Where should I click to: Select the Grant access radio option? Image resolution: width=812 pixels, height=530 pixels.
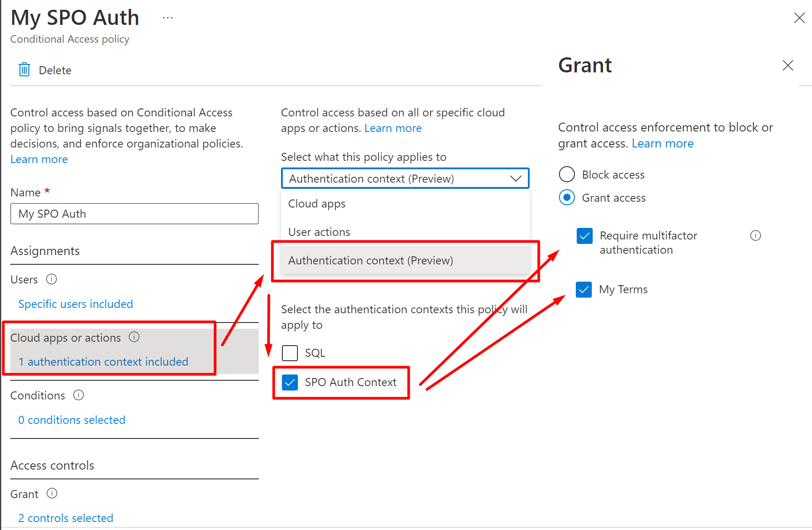[567, 197]
